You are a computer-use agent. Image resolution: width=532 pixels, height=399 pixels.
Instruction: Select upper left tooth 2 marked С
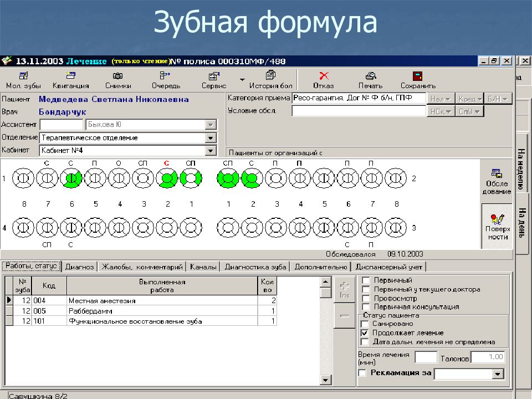[252, 178]
